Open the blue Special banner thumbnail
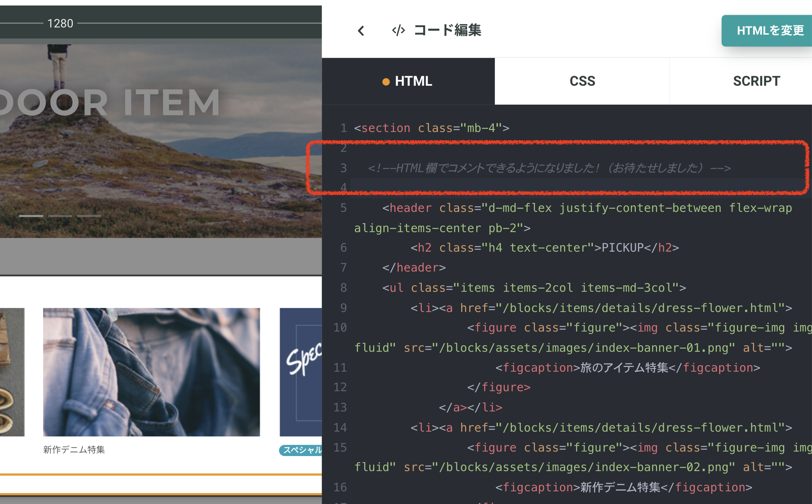 coord(301,372)
